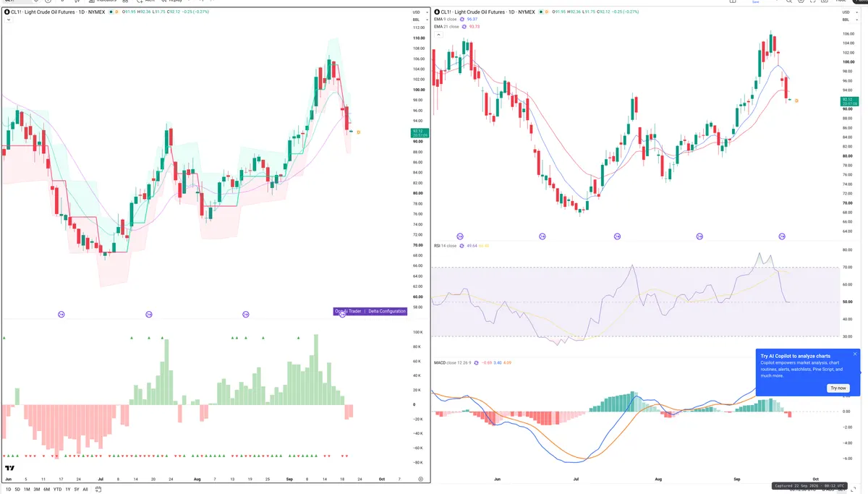This screenshot has height=494, width=868.
Task: Close the AI Copilot popup
Action: [855, 354]
